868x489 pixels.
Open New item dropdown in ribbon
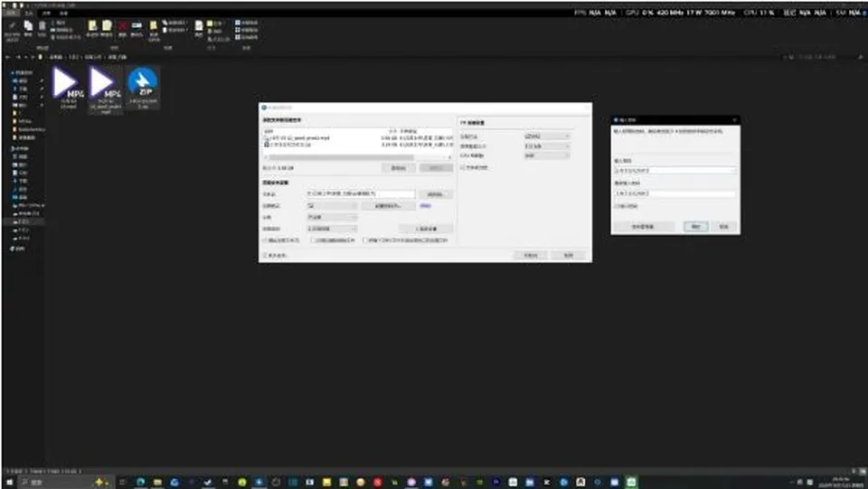click(175, 22)
